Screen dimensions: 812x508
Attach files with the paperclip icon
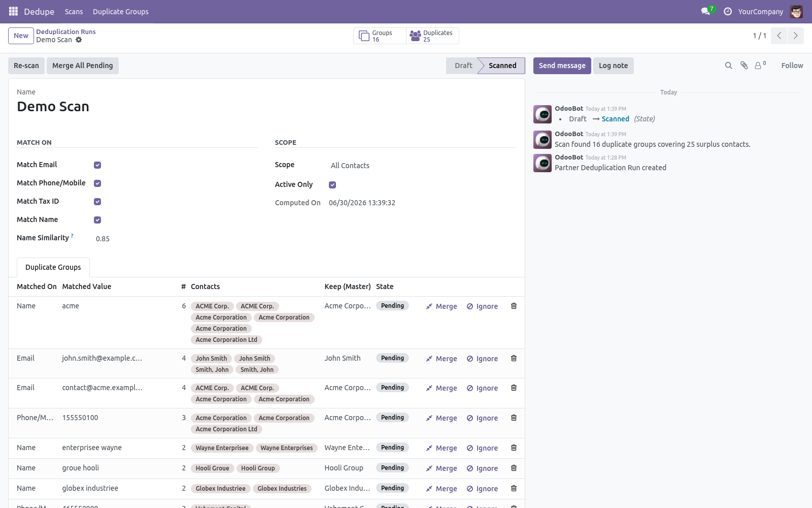coord(744,66)
